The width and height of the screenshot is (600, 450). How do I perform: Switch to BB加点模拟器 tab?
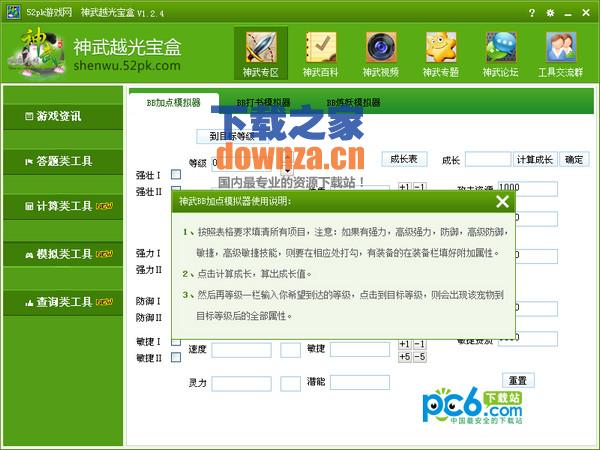coord(174,103)
